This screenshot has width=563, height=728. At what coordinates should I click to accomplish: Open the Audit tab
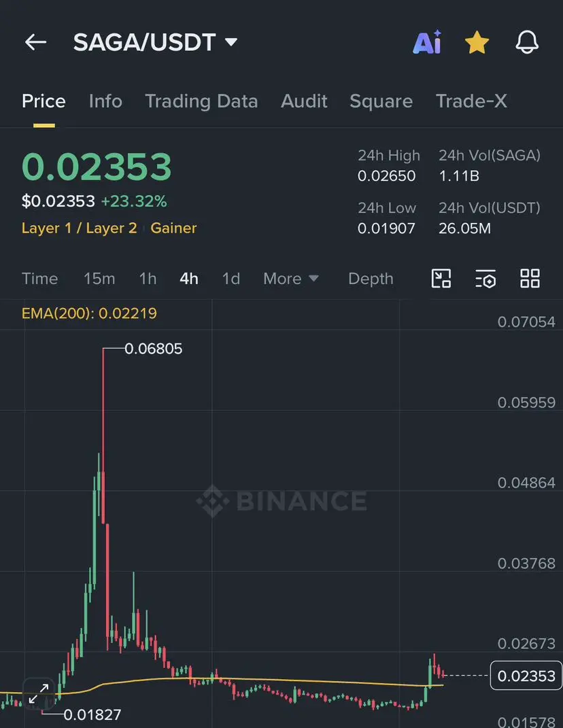point(304,101)
